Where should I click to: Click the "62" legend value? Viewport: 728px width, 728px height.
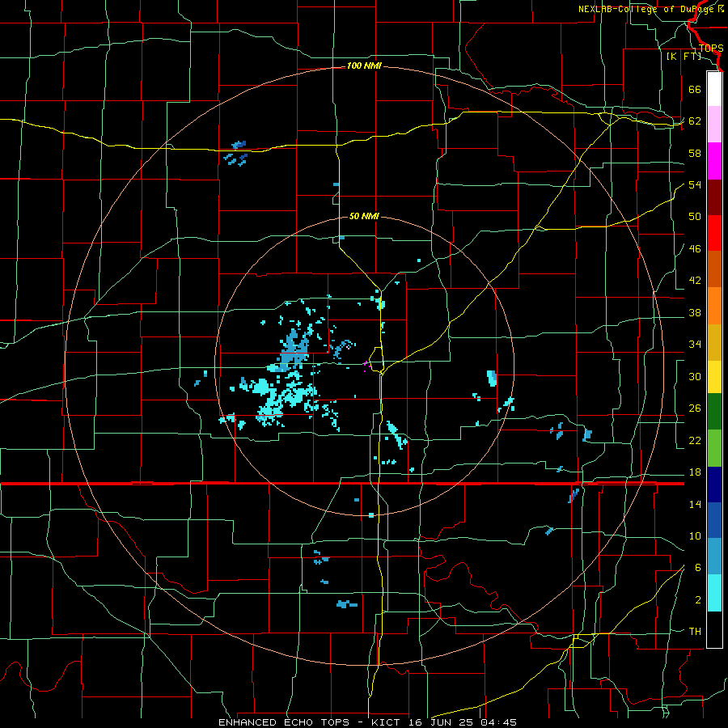[695, 121]
